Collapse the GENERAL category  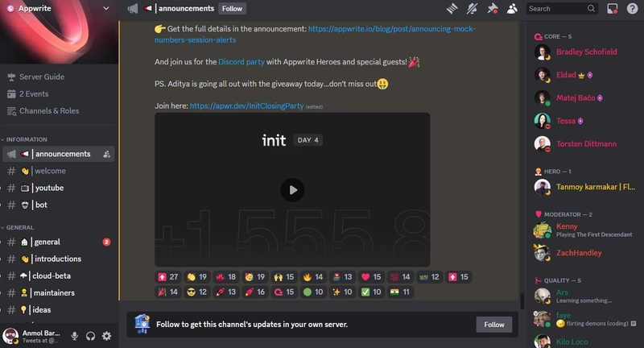point(18,227)
